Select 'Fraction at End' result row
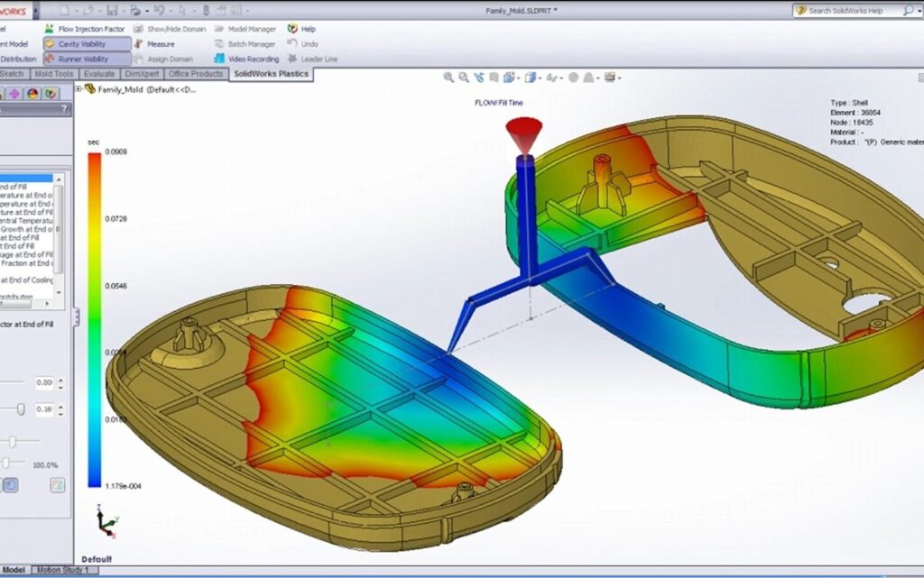Image resolution: width=924 pixels, height=578 pixels. point(26,263)
